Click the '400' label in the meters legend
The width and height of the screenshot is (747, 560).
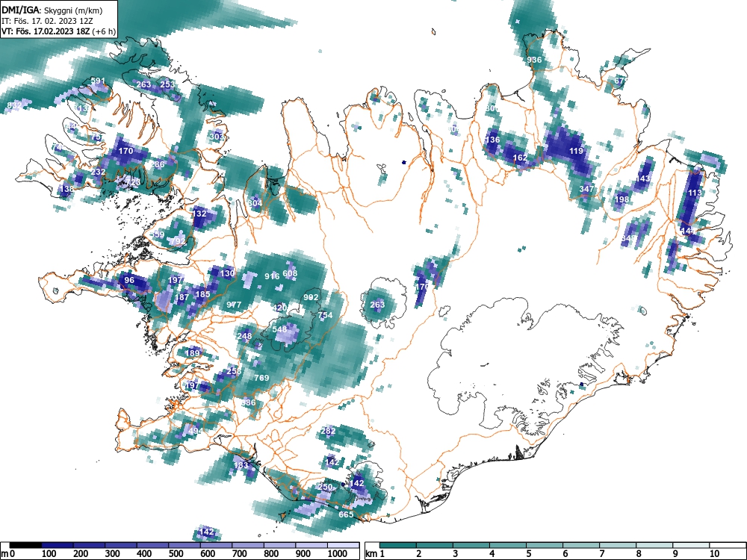[x=144, y=554]
